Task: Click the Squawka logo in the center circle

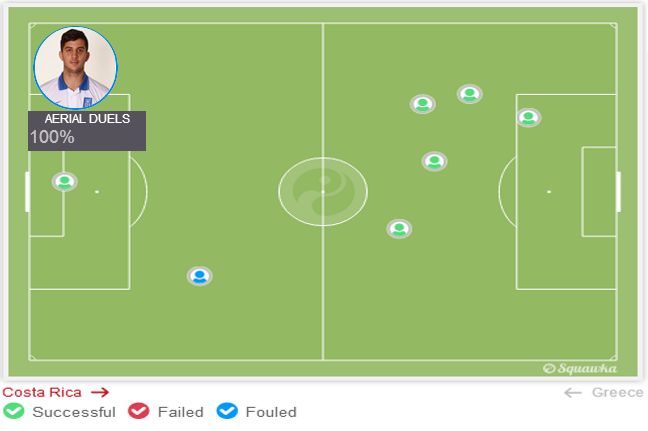Action: [322, 191]
